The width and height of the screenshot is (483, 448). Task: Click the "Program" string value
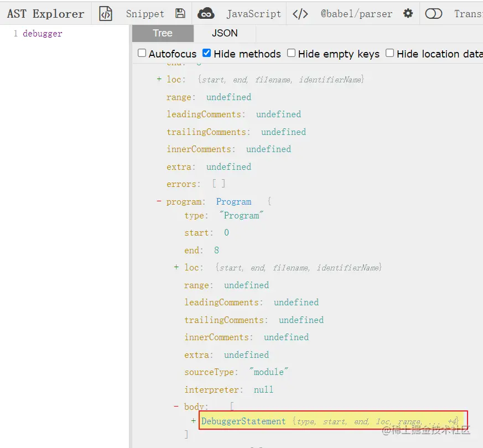241,216
